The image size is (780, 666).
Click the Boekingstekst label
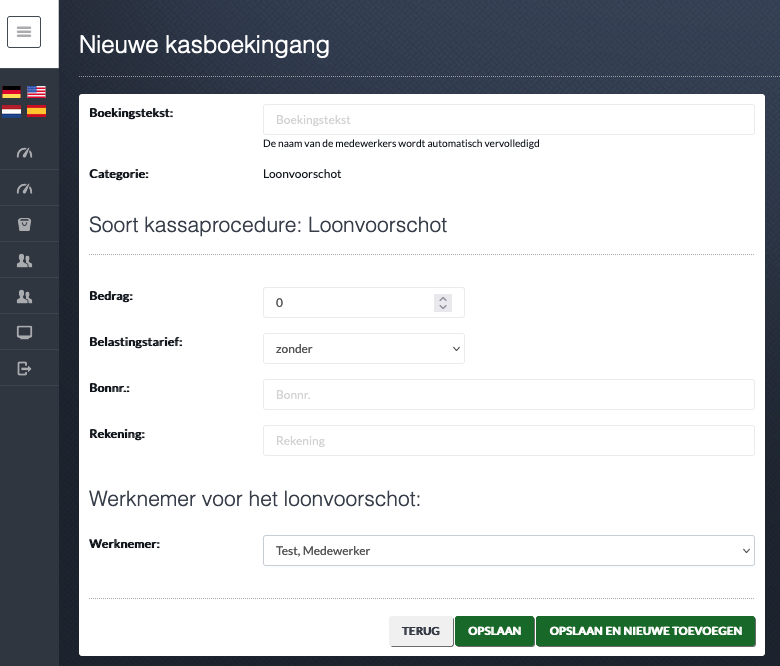point(131,113)
